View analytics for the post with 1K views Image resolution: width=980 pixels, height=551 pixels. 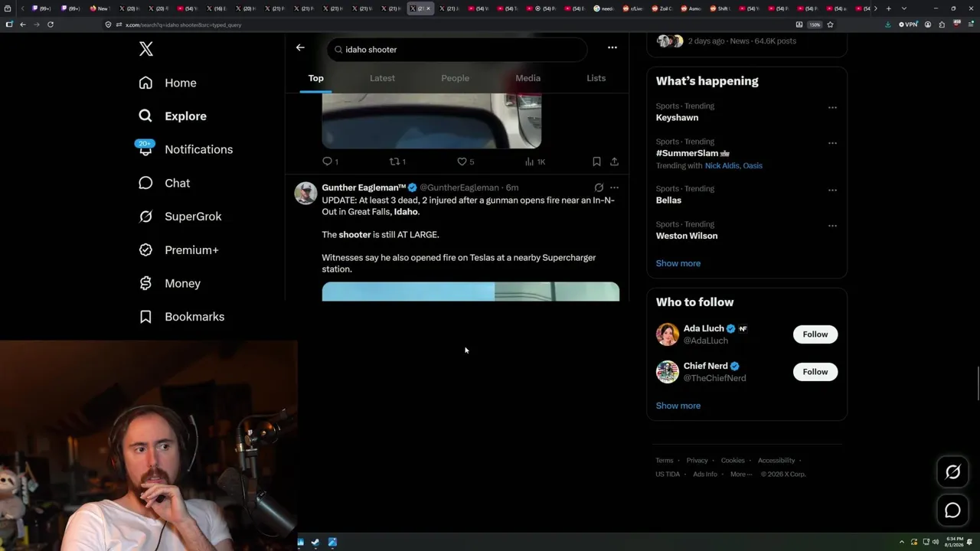(x=534, y=161)
